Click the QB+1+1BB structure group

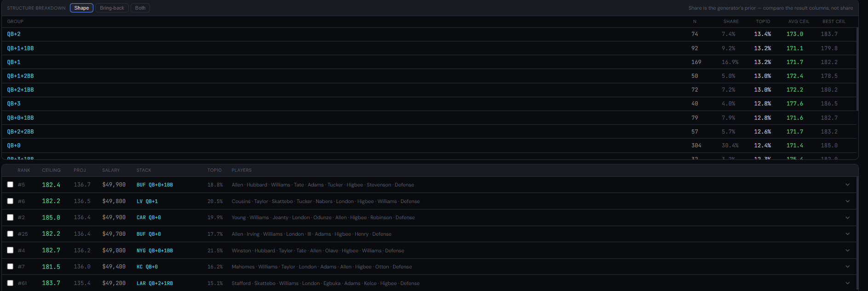(x=429, y=48)
